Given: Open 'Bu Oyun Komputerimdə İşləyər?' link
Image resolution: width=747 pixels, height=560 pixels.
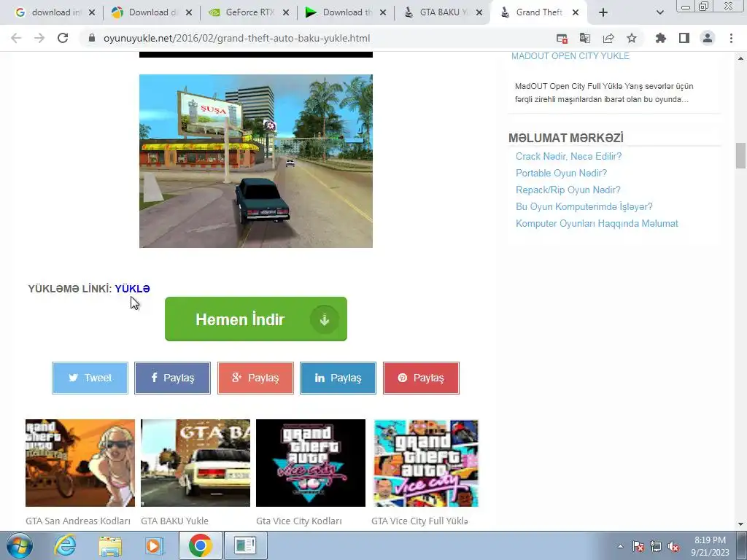Looking at the screenshot, I should pos(584,206).
